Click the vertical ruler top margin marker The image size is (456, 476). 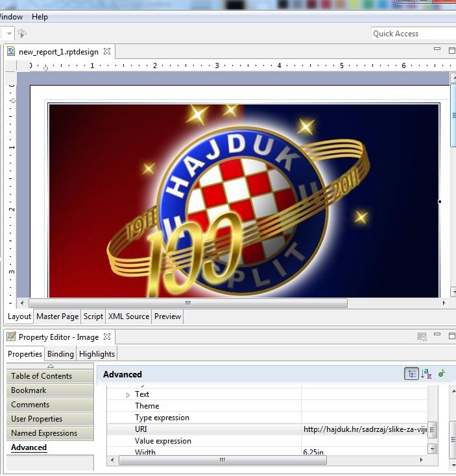click(x=13, y=101)
